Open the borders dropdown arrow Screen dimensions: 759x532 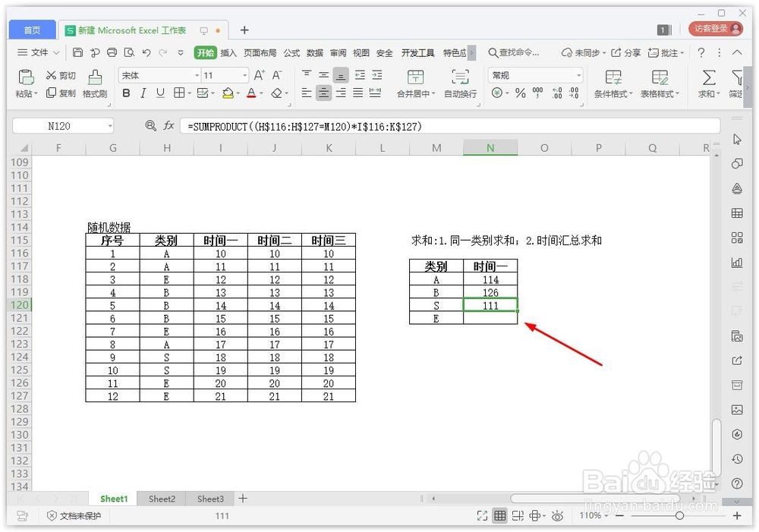[x=189, y=93]
